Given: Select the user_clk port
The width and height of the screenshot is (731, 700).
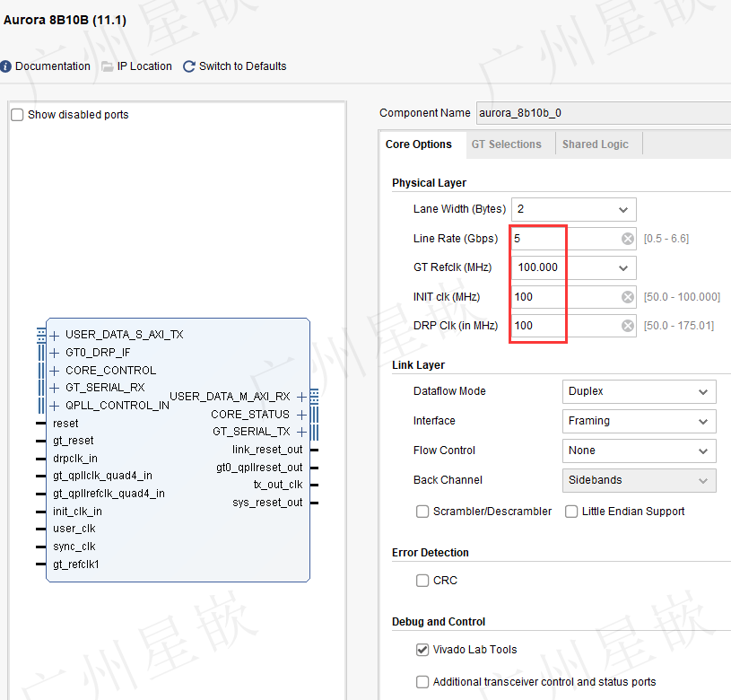Looking at the screenshot, I should coord(74,529).
